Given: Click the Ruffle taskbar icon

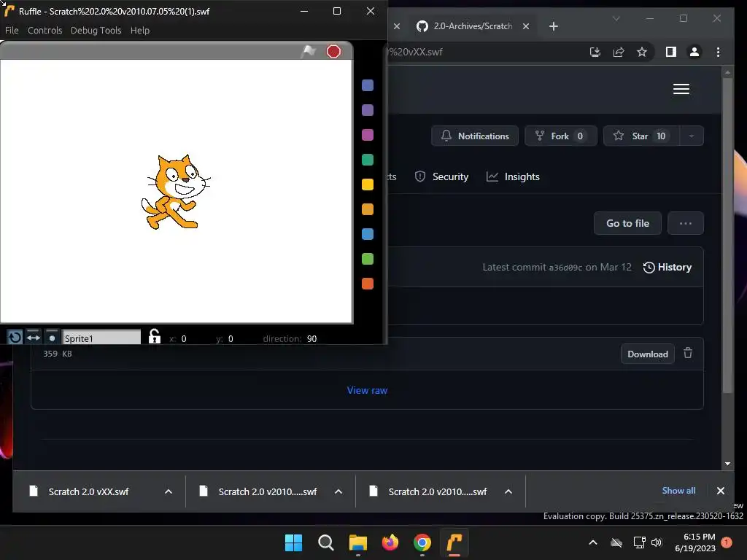Looking at the screenshot, I should (454, 542).
